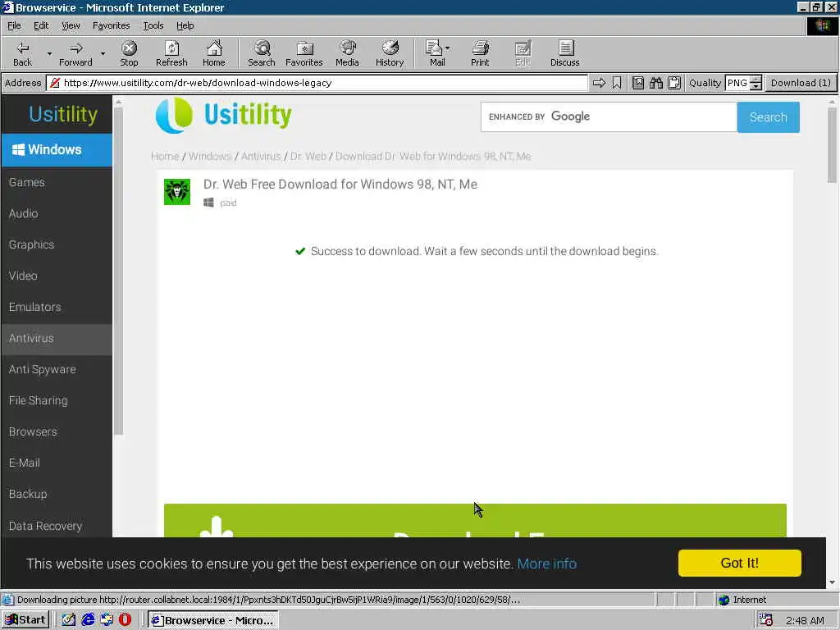Viewport: 840px width, 630px height.
Task: Open the Video category
Action: point(57,276)
